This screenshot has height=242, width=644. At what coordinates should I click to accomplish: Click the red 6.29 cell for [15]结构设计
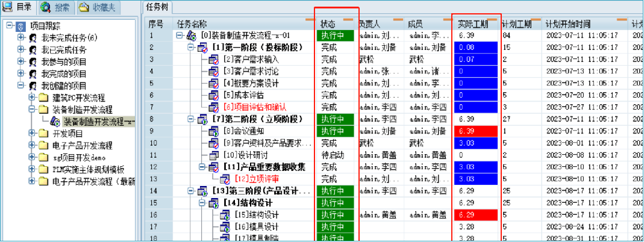475,215
